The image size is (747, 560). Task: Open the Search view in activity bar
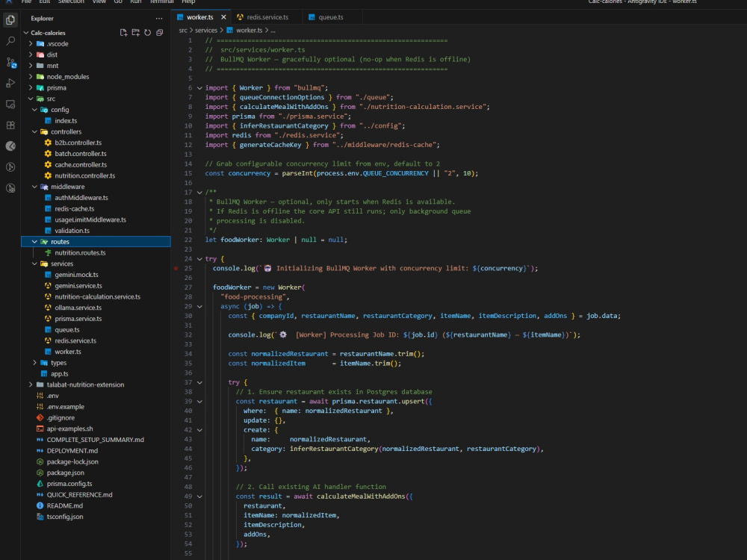(x=10, y=41)
